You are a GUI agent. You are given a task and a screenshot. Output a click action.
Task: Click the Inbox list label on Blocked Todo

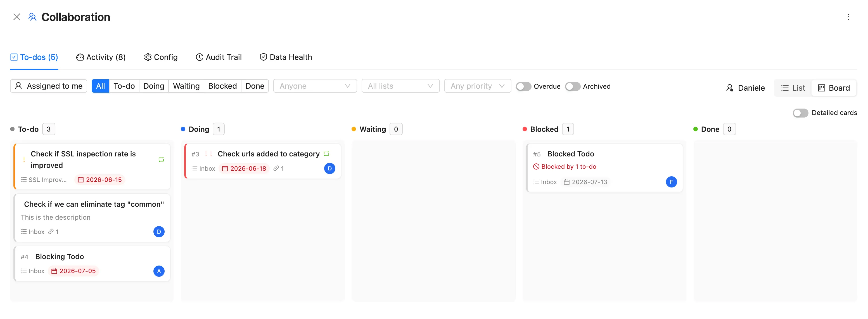[x=545, y=182]
